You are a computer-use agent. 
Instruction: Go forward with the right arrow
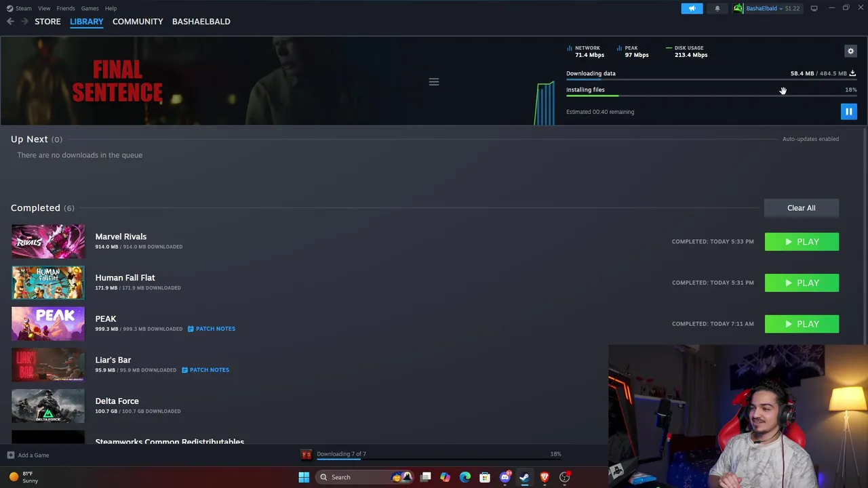[x=24, y=22]
